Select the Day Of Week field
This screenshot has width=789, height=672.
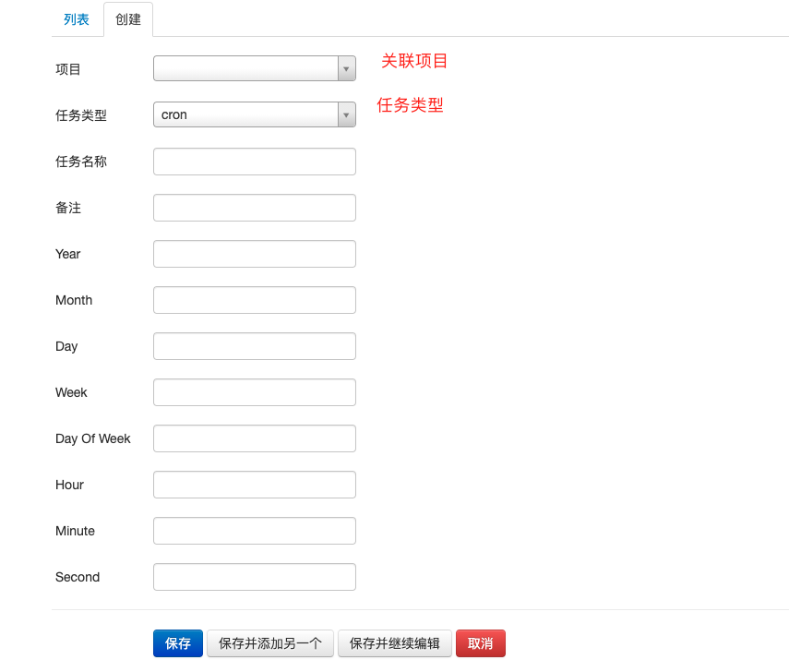tap(254, 438)
